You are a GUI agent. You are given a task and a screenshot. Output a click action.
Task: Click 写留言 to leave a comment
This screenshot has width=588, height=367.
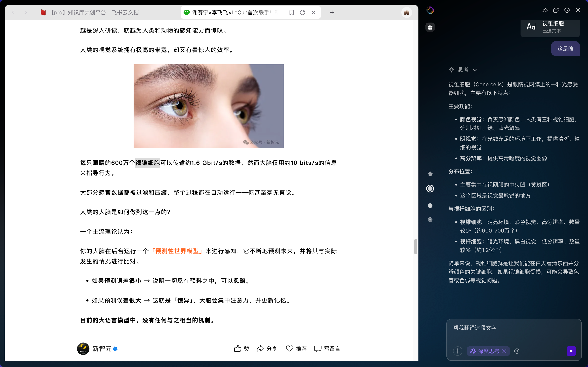click(x=327, y=349)
